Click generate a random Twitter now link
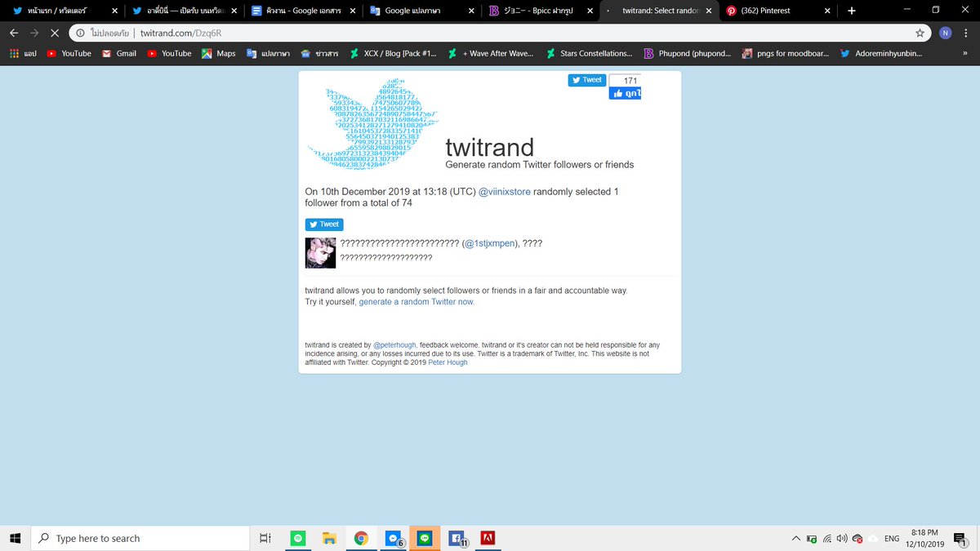This screenshot has width=980, height=551. (x=416, y=301)
